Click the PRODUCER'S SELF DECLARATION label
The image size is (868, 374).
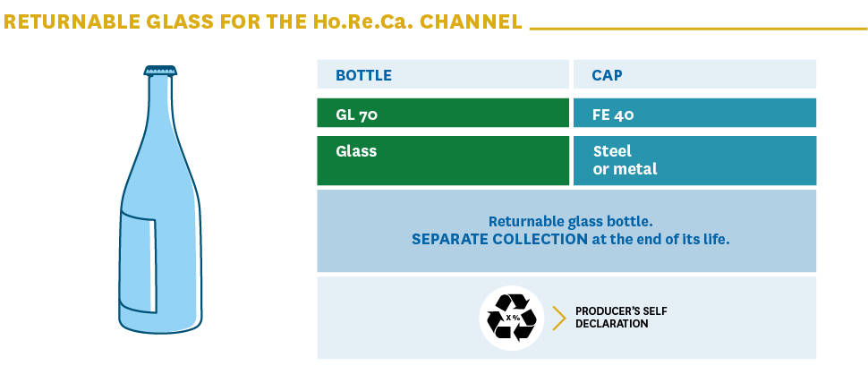[x=621, y=318]
